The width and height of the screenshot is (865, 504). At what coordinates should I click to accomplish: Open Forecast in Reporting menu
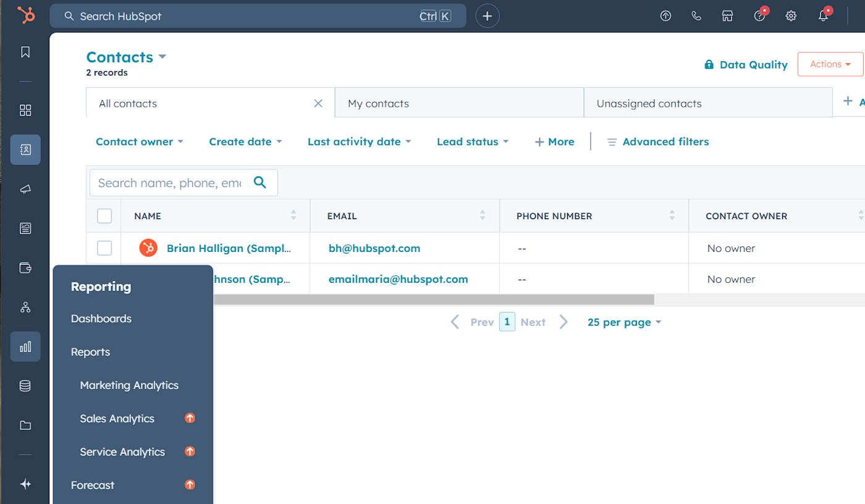click(93, 485)
